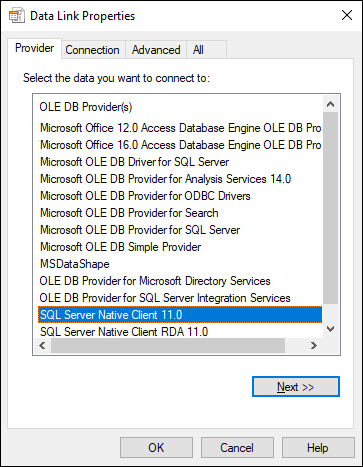Click the Next >> button

click(x=296, y=387)
